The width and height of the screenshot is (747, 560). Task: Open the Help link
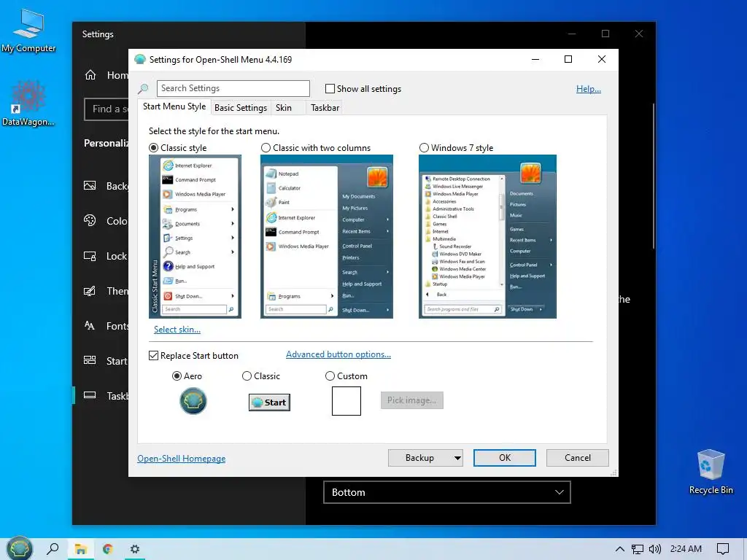[x=589, y=88]
